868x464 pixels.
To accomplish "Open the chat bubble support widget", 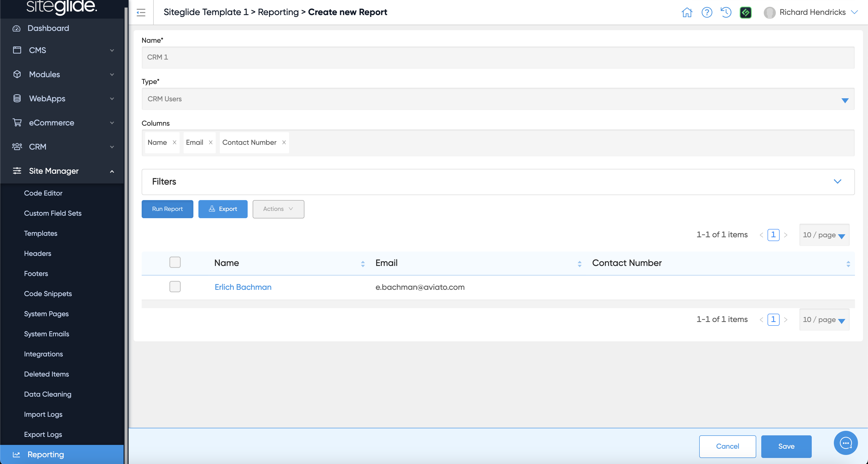I will [x=845, y=443].
